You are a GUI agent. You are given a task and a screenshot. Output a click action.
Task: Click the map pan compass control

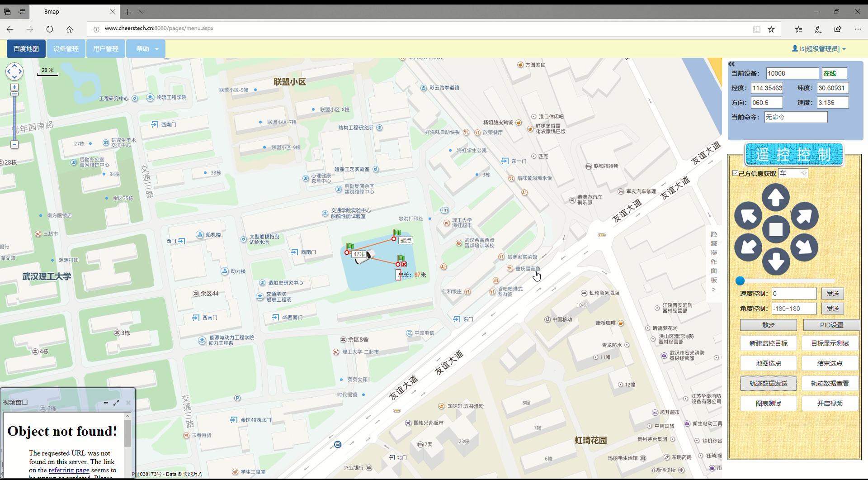tap(14, 71)
